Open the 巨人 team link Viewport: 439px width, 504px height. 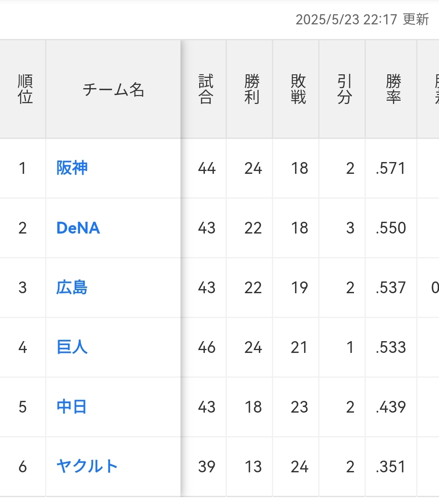72,347
